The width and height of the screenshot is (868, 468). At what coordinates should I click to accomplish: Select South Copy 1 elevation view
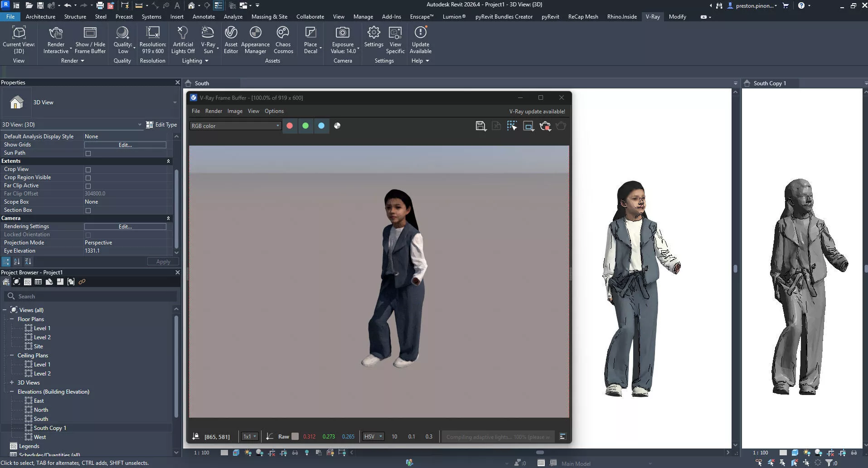click(50, 428)
